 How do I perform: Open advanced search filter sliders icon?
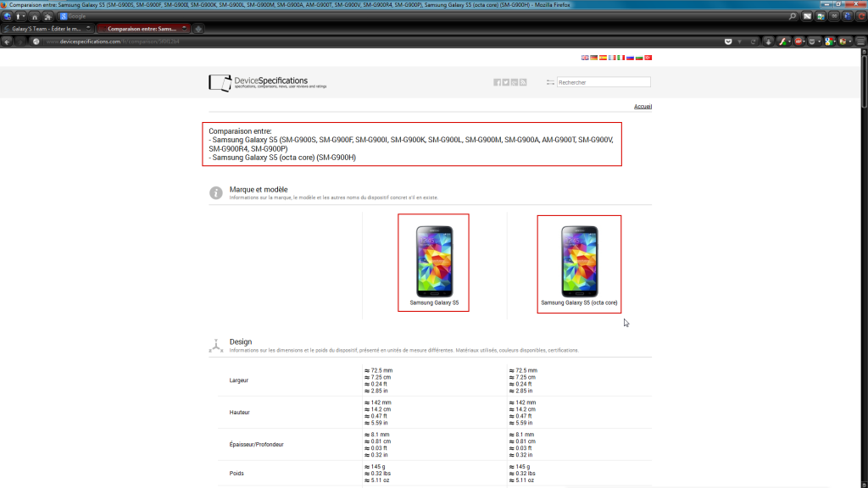(x=550, y=82)
